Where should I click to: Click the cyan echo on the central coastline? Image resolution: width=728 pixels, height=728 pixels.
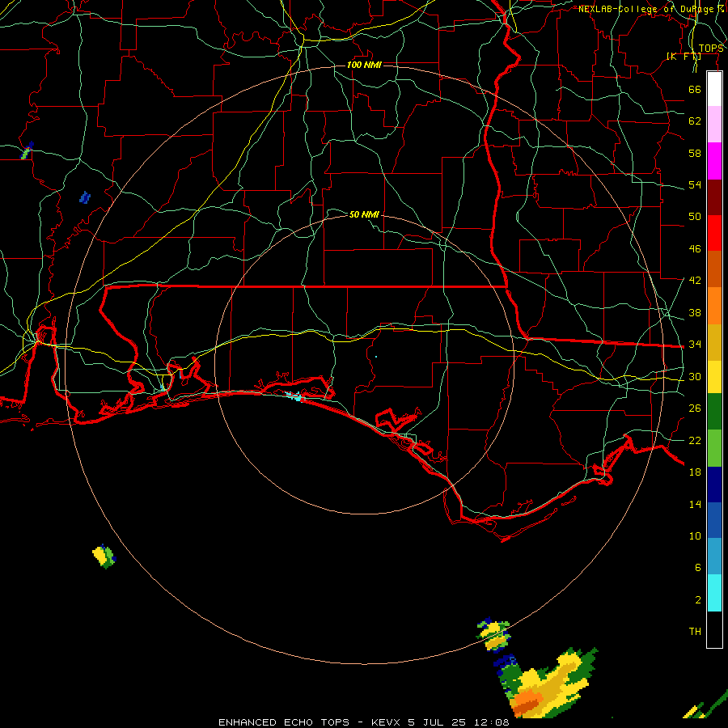294,396
